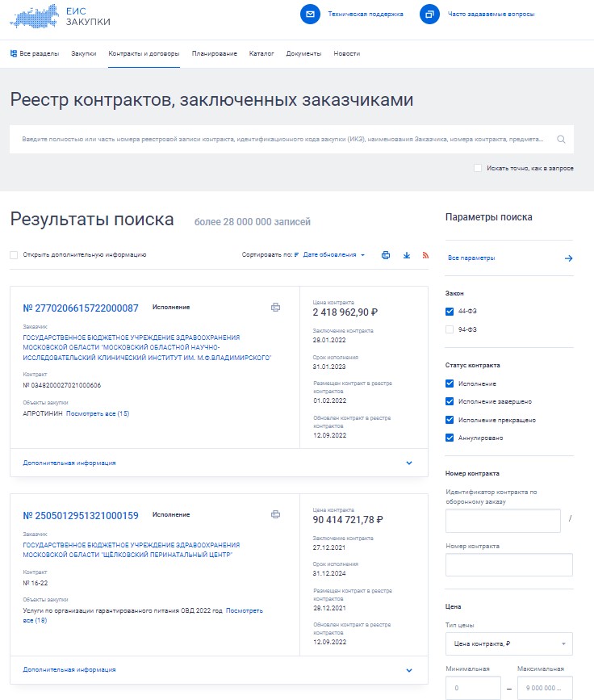
Task: Select the Контракты и договоры tab
Action: pyautogui.click(x=144, y=53)
